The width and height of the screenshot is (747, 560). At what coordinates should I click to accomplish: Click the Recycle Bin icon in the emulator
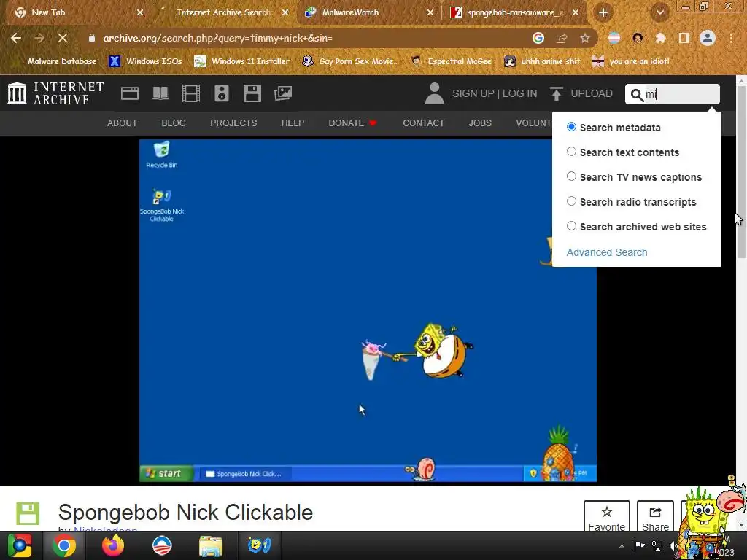tap(161, 155)
